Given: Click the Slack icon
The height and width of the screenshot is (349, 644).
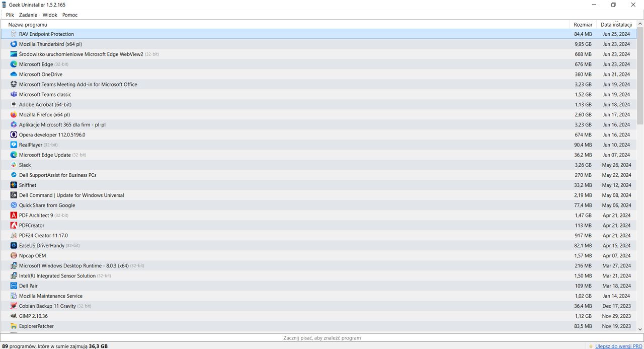Looking at the screenshot, I should (14, 165).
